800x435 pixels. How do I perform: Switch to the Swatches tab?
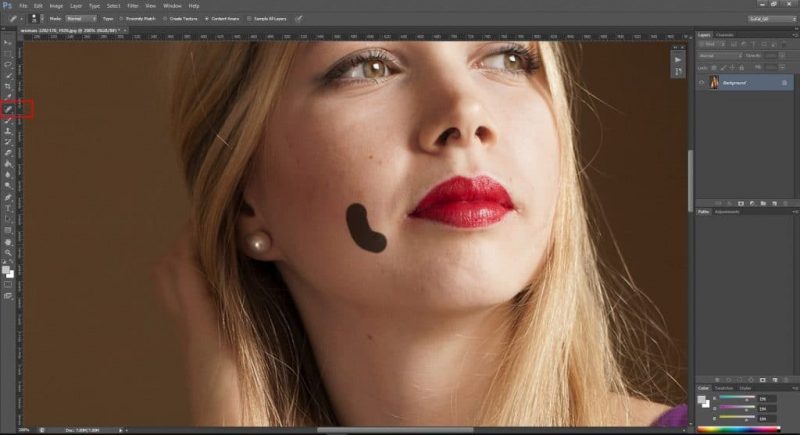724,389
